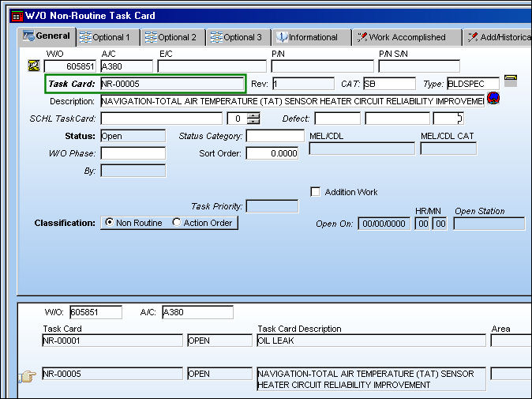Open the Optional 3 tab

(x=239, y=37)
